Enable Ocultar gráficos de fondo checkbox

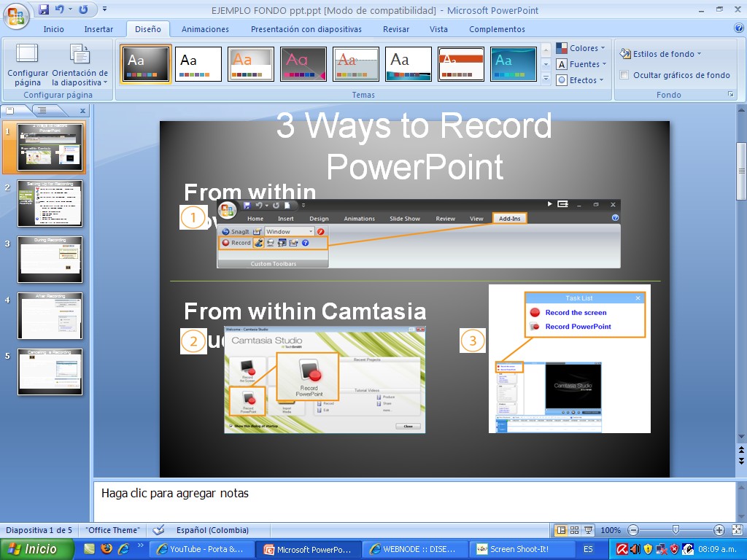click(x=624, y=75)
